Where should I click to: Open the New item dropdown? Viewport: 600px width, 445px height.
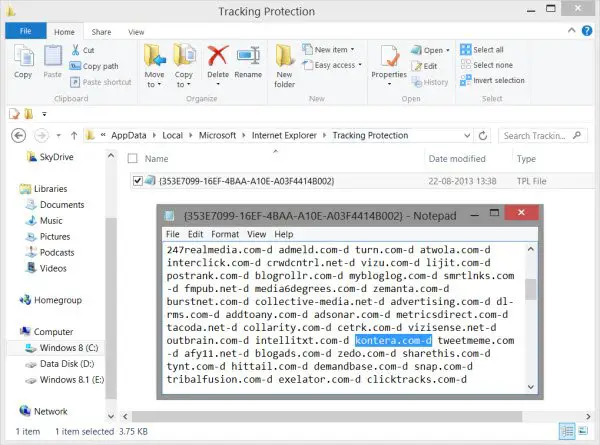pyautogui.click(x=328, y=49)
